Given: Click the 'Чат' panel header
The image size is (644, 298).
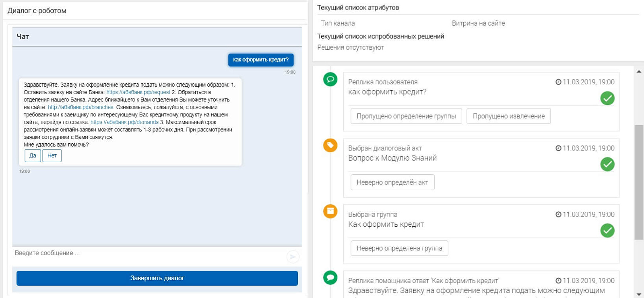Looking at the screenshot, I should click(x=157, y=37).
